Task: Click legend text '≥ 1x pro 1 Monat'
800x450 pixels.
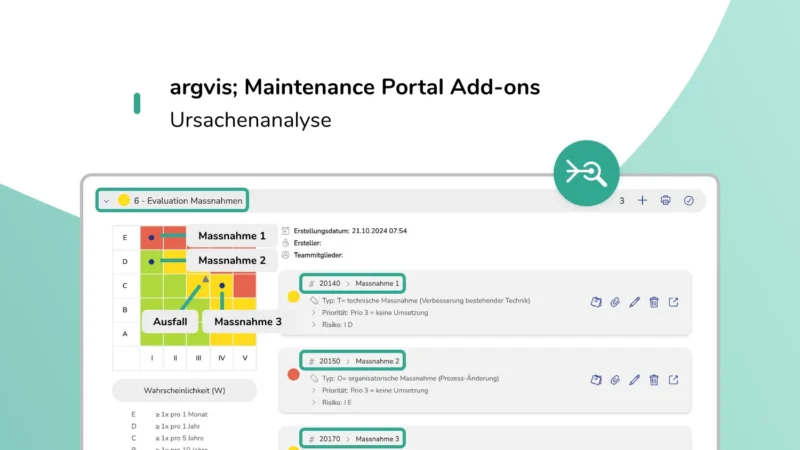Action: (x=181, y=414)
